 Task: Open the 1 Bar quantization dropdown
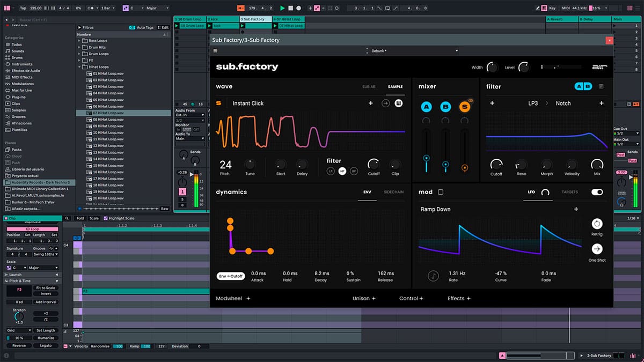[x=107, y=8]
